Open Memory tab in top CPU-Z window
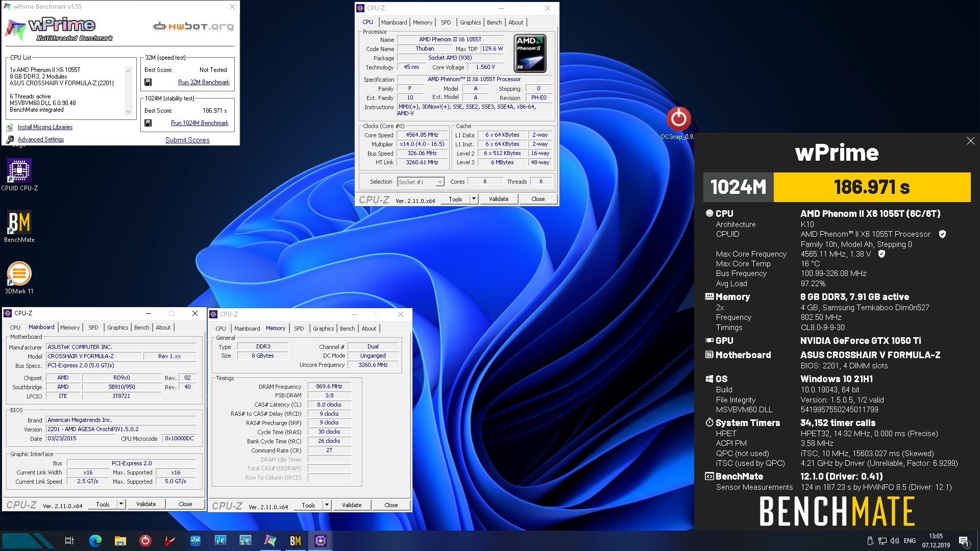 [423, 22]
